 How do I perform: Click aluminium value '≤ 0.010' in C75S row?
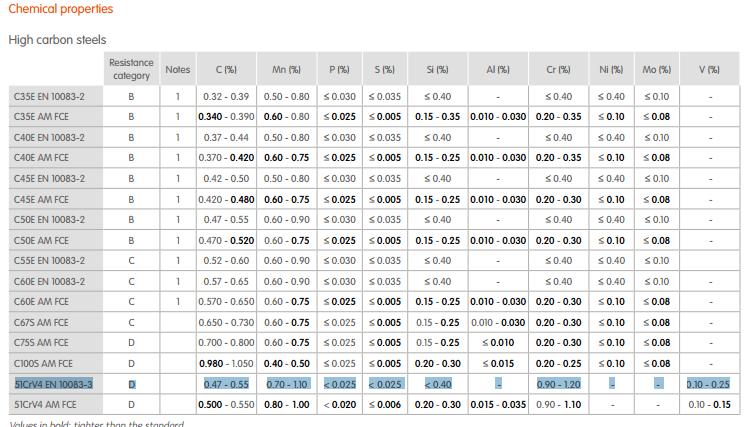[498, 343]
